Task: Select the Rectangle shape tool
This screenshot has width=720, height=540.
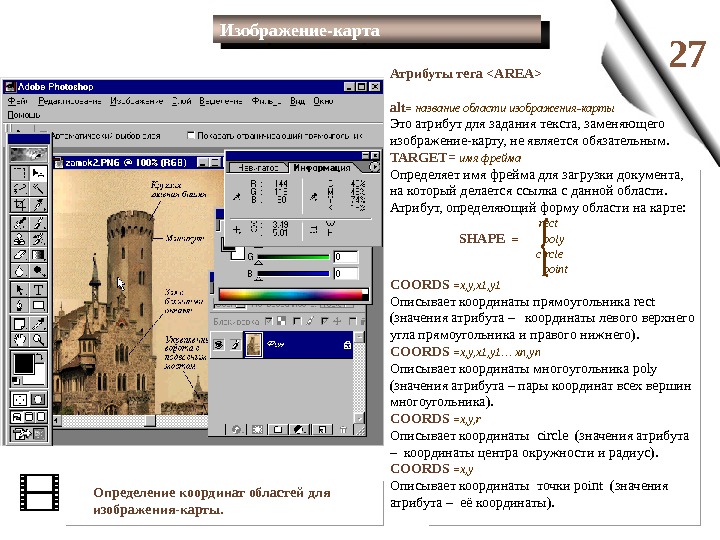Action: [38, 305]
